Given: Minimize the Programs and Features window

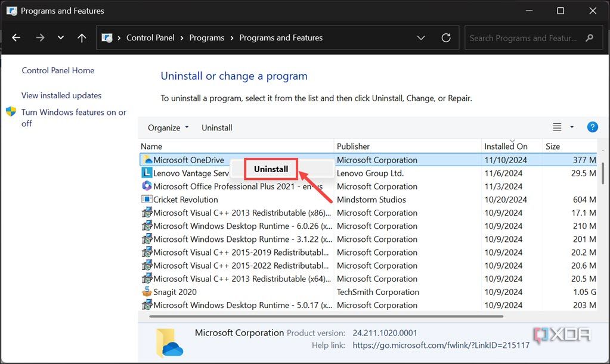Looking at the screenshot, I should pyautogui.click(x=529, y=11).
